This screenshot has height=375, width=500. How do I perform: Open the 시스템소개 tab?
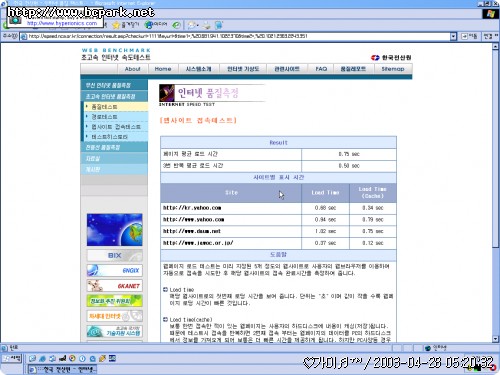point(198,69)
